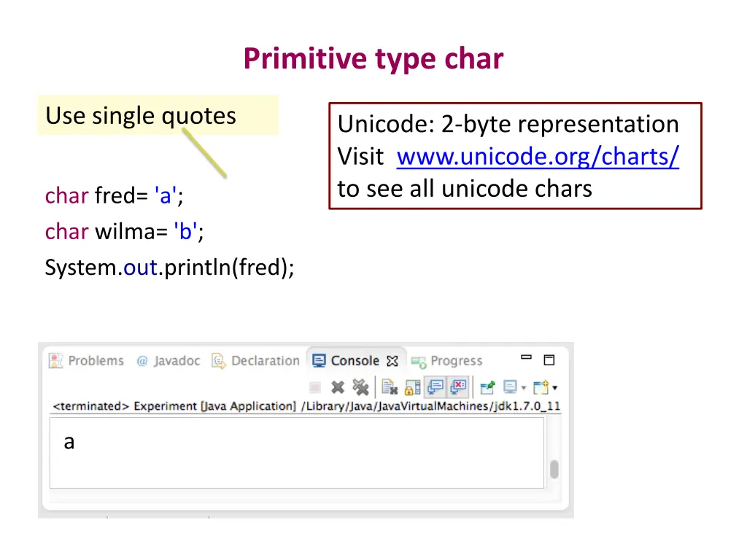This screenshot has height=560, width=747.
Task: Clear the console with the document-X icon
Action: click(x=390, y=387)
